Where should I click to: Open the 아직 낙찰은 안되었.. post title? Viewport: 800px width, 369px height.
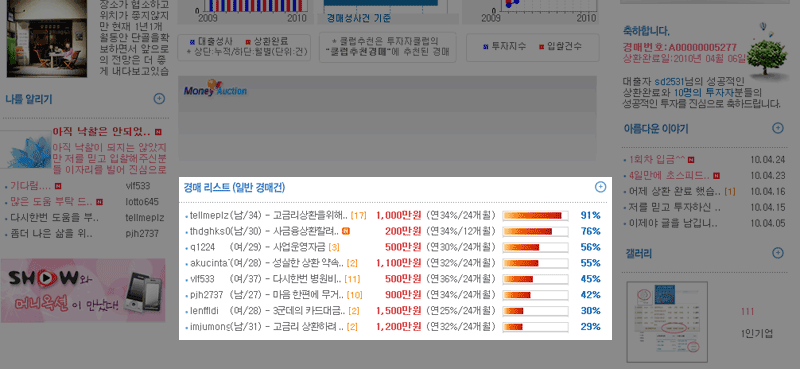point(101,132)
